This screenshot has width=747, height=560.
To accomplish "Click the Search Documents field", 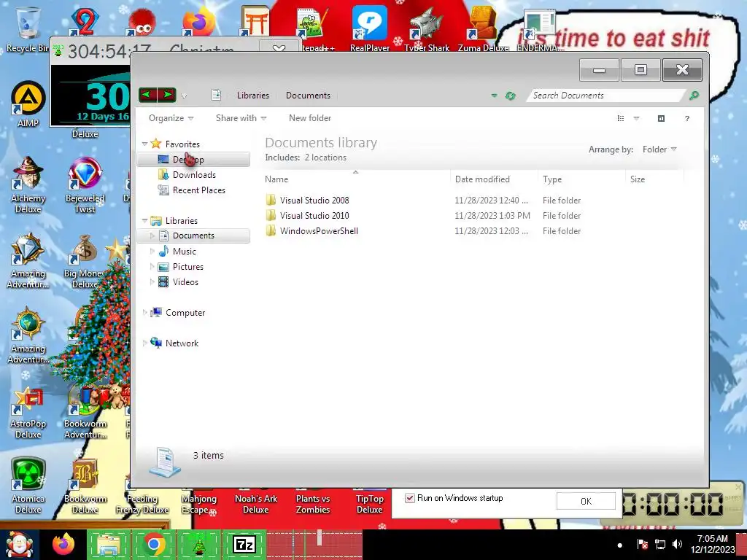I will (605, 96).
